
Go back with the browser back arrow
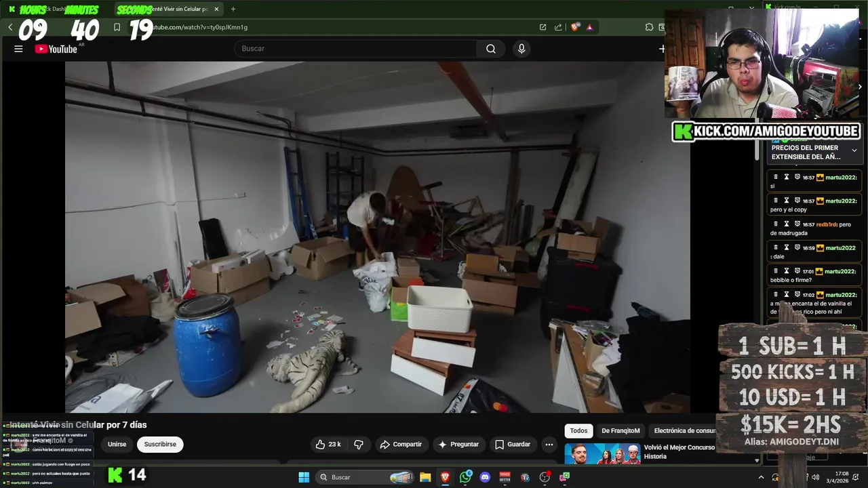pyautogui.click(x=10, y=27)
